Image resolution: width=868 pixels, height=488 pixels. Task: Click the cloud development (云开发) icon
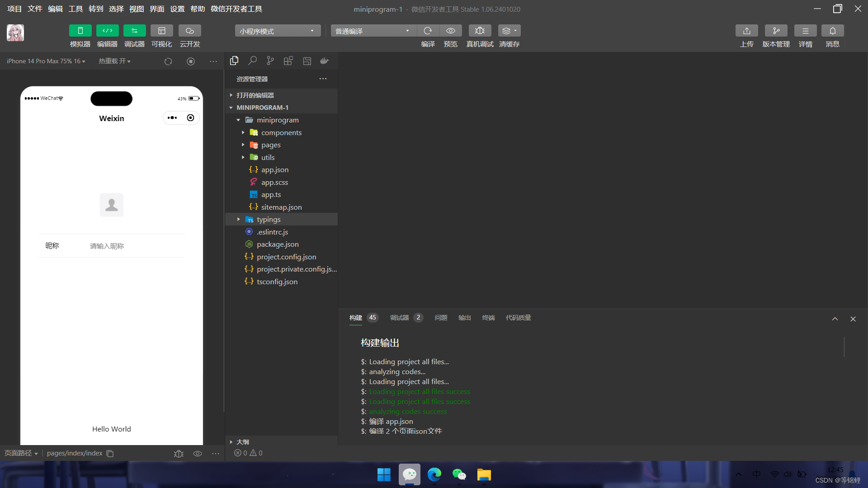pyautogui.click(x=189, y=31)
